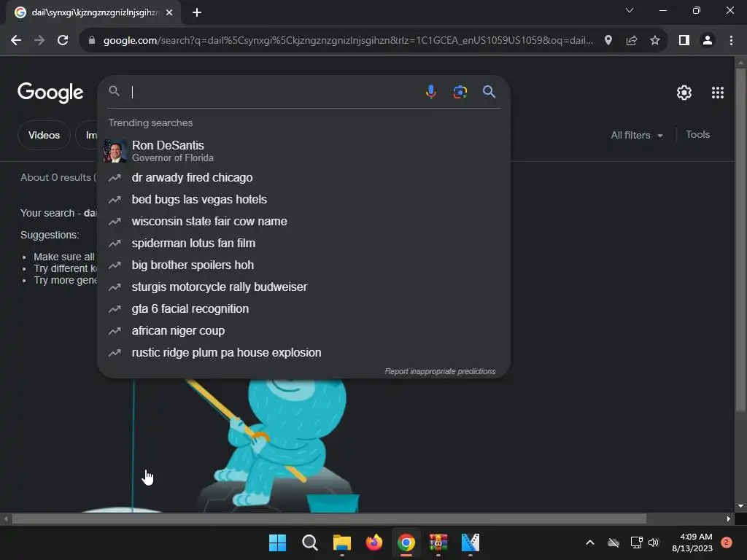The image size is (747, 560).
Task: Share this page via address bar icon
Action: click(x=632, y=41)
